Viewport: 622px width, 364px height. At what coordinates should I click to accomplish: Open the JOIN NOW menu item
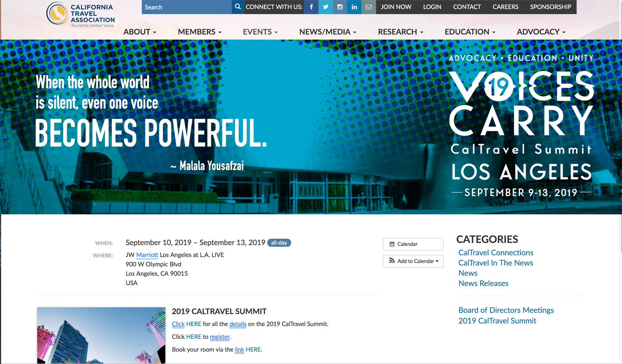click(396, 7)
